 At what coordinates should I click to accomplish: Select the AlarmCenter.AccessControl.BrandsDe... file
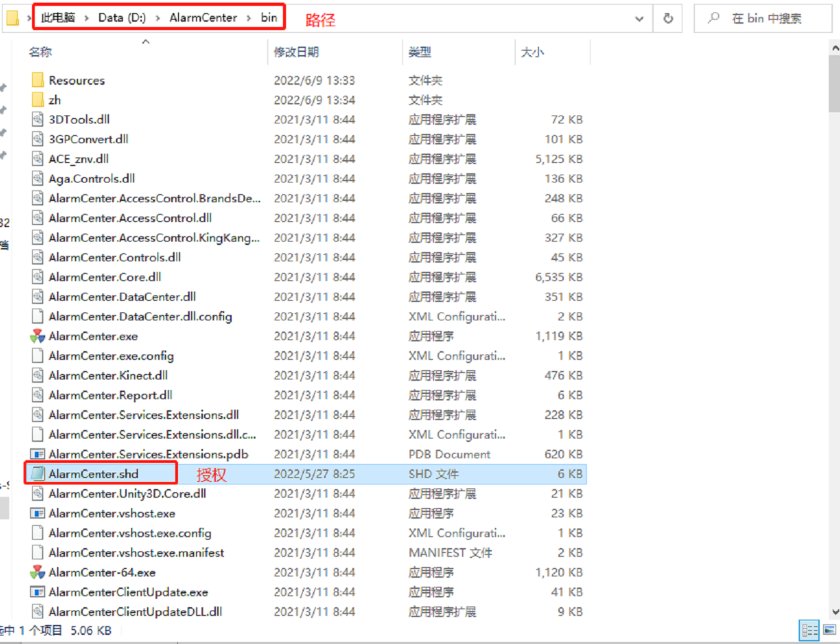(x=154, y=198)
